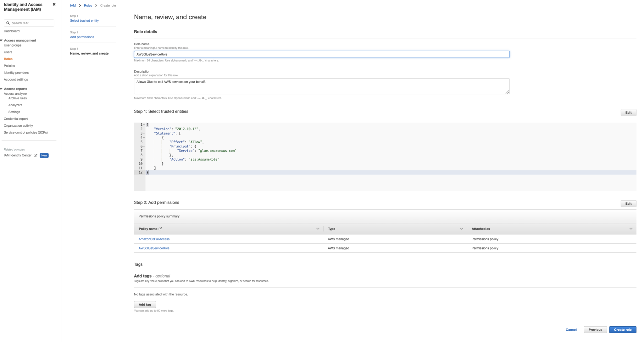Click the Create role button
The width and height of the screenshot is (644, 342).
(x=623, y=330)
